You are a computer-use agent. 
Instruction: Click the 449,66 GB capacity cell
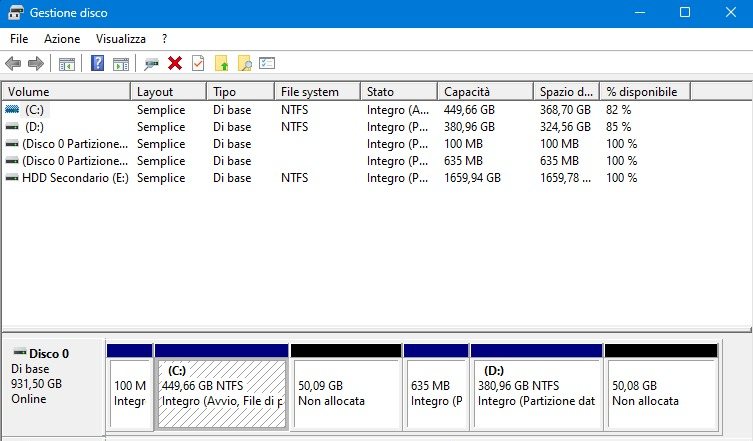click(469, 110)
